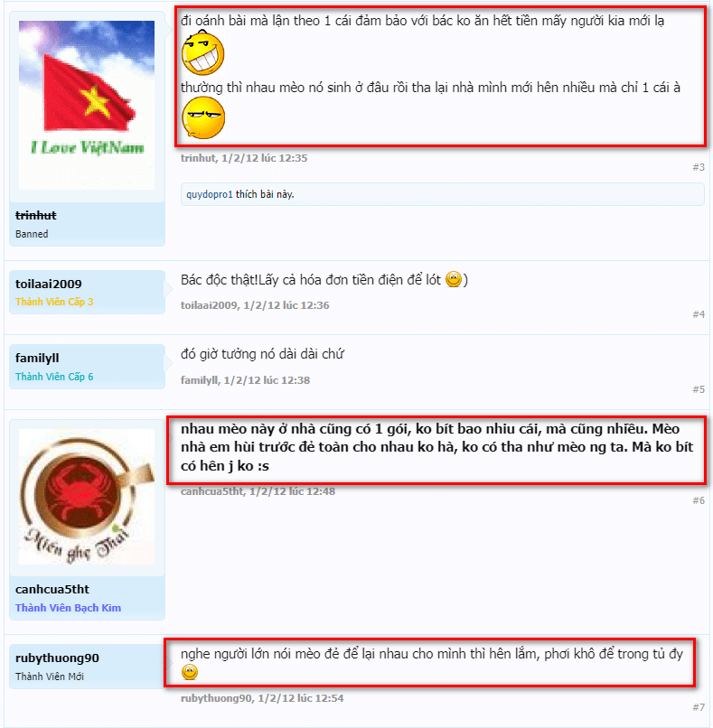Click the smiley in rubythuong90's post
Image resolution: width=713 pixels, height=728 pixels.
tap(190, 672)
